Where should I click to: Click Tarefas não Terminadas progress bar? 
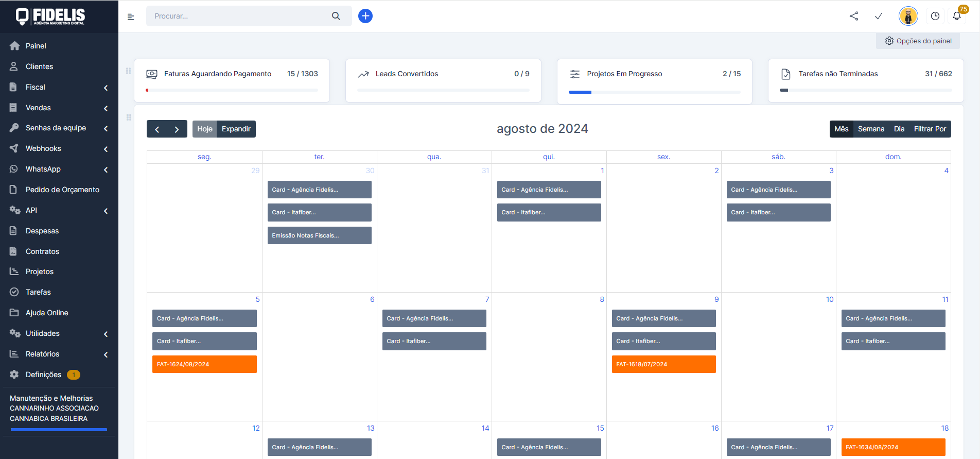pyautogui.click(x=866, y=90)
